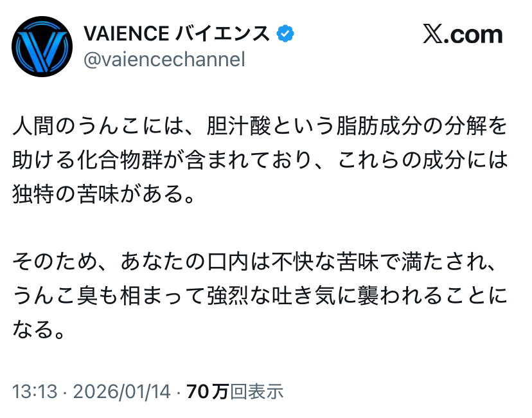This screenshot has width=532, height=418.
Task: Click the "回表示" views label
Action: pos(257,392)
